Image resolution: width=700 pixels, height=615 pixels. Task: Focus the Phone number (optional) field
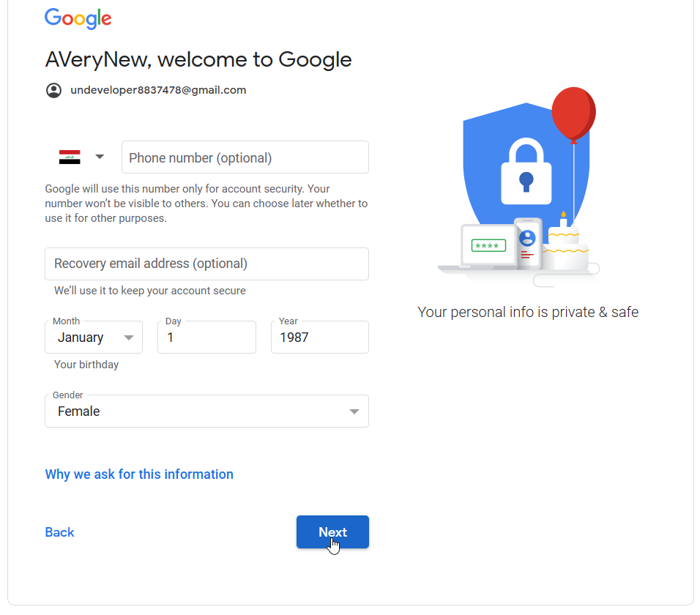(245, 157)
